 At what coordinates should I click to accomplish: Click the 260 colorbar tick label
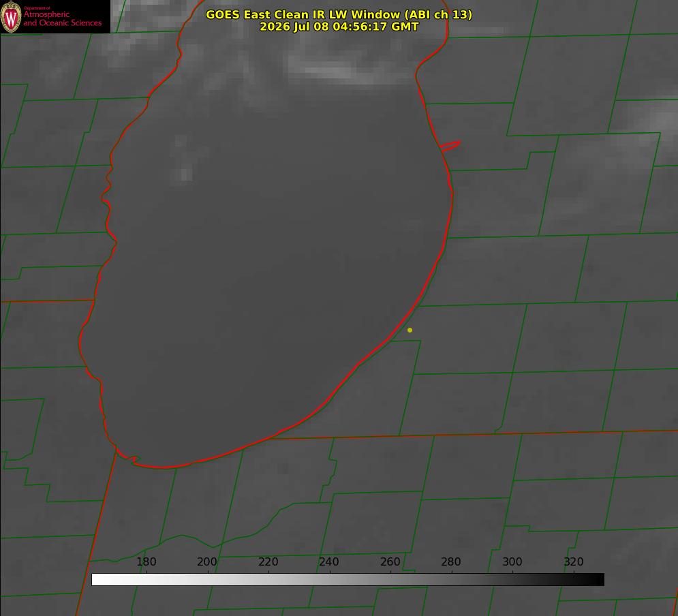[390, 561]
